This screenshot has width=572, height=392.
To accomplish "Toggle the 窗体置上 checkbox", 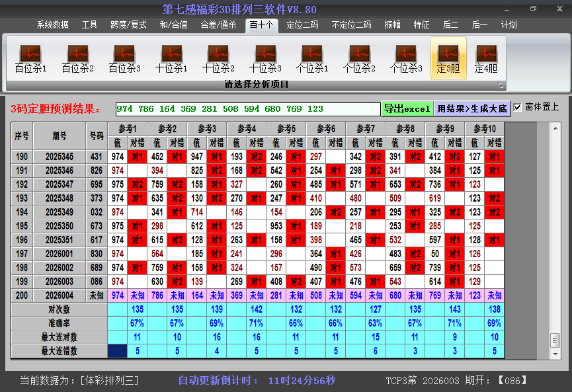I will tap(518, 107).
